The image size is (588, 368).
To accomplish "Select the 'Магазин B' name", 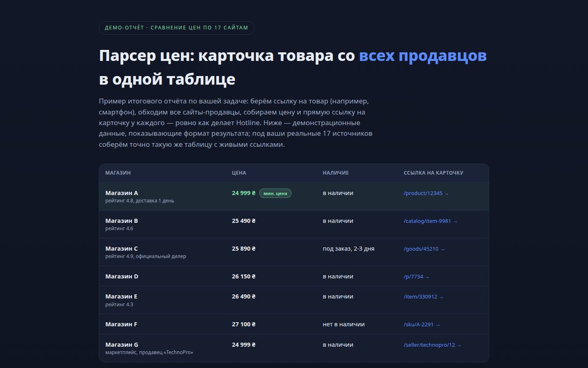I will pyautogui.click(x=122, y=221).
